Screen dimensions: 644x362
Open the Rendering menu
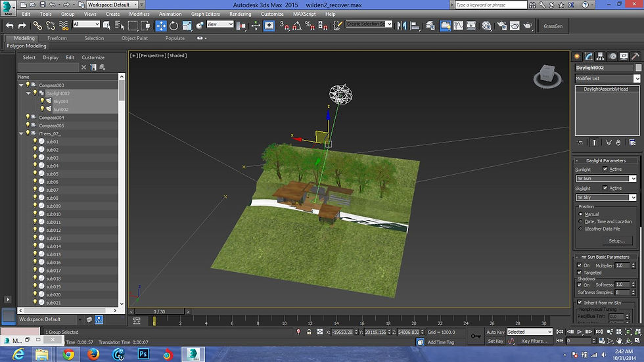240,14
